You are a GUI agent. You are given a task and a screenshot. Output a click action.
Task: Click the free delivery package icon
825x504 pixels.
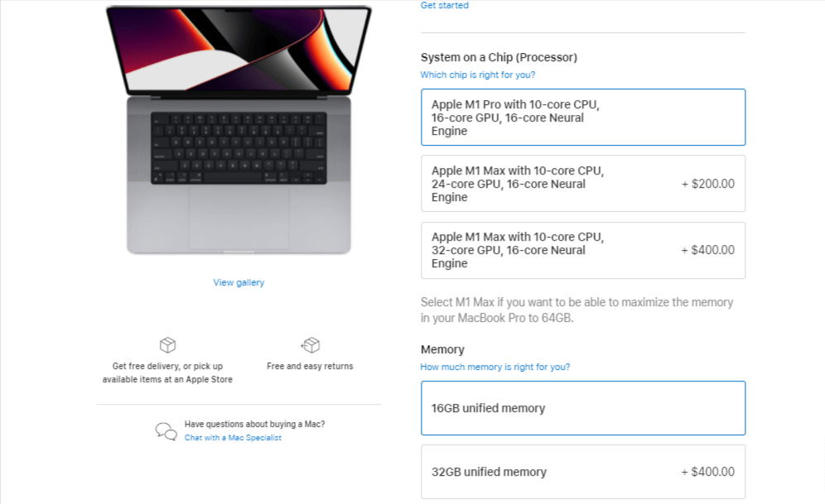[x=167, y=345]
